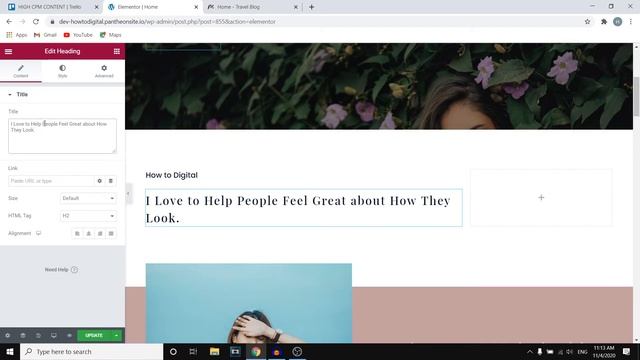
Task: Open a new browser tab
Action: click(x=311, y=7)
